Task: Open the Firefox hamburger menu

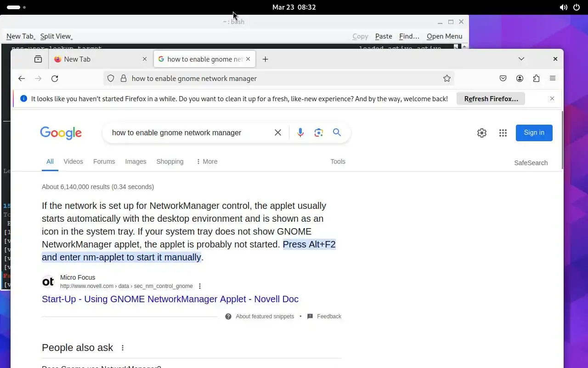Action: tap(553, 79)
